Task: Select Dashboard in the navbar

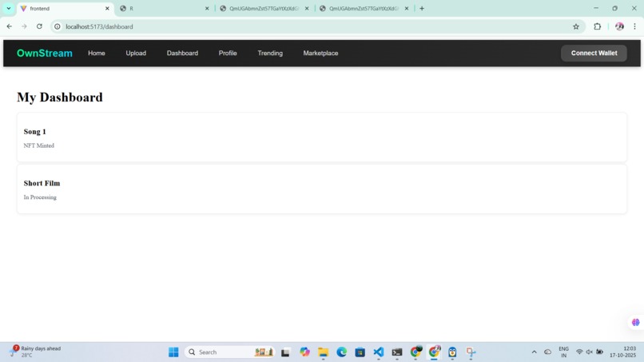Action: point(182,53)
